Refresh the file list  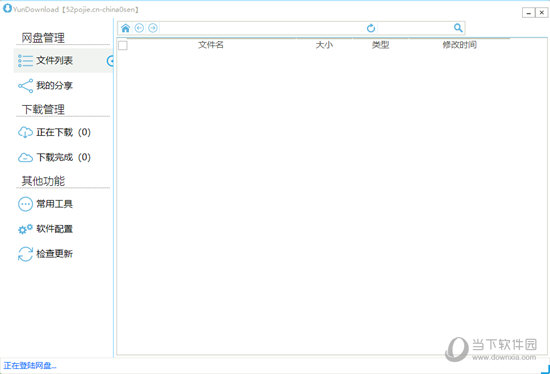pyautogui.click(x=371, y=28)
